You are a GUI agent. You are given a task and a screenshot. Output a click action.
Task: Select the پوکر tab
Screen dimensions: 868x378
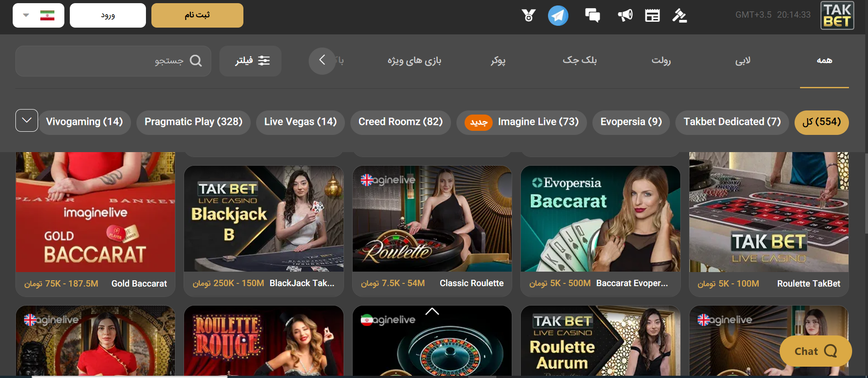click(x=498, y=61)
